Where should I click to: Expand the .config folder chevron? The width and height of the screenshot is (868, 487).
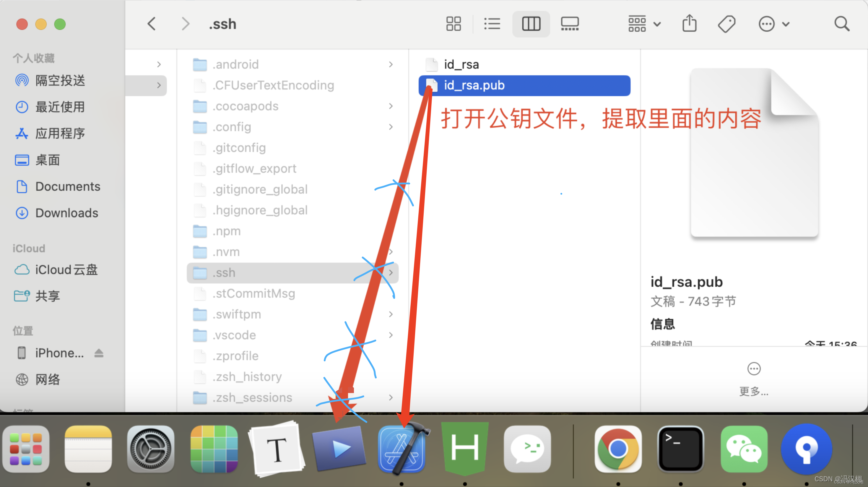391,127
